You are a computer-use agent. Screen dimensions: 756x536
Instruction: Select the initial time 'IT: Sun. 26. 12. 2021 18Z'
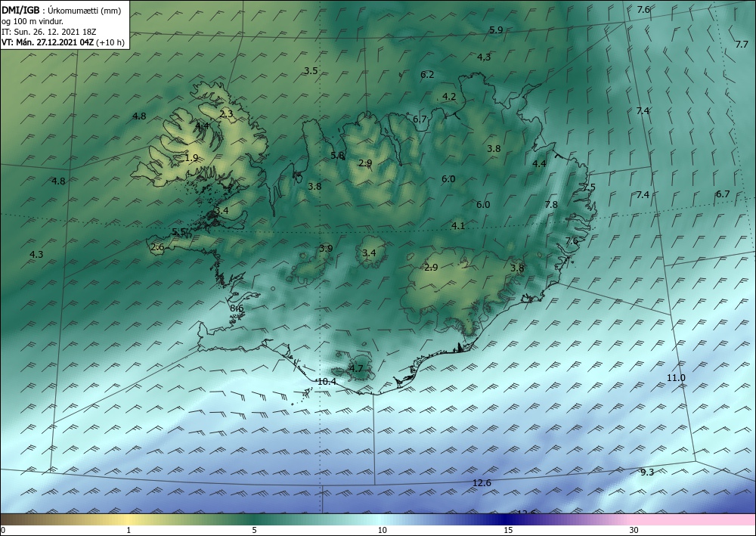[49, 32]
